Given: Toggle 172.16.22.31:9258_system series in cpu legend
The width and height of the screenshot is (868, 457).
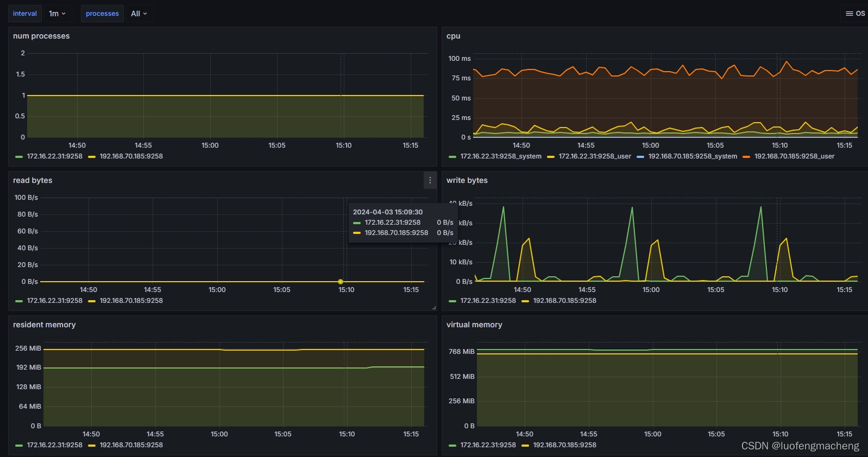Looking at the screenshot, I should 501,156.
